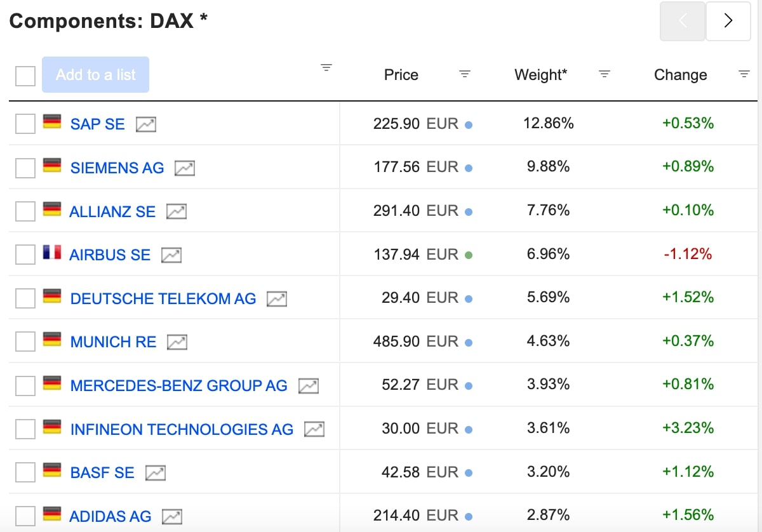Open the chart icon next to SIEMENS AG
The image size is (762, 532).
(x=185, y=168)
